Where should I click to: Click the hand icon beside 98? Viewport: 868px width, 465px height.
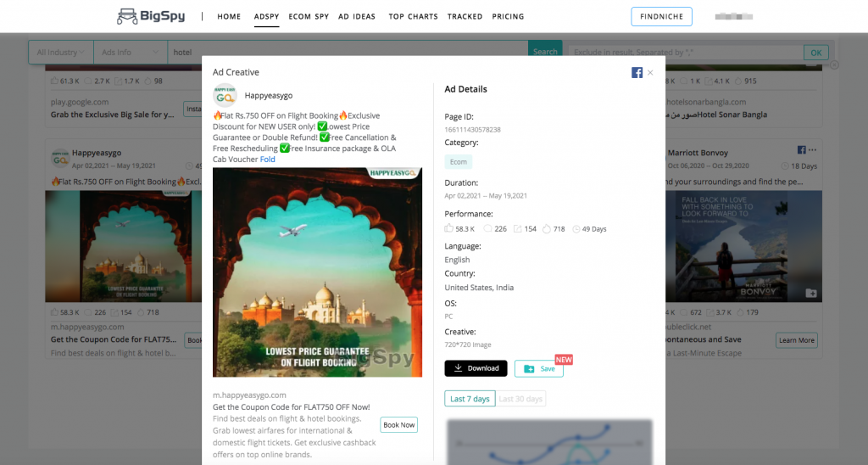tap(147, 81)
